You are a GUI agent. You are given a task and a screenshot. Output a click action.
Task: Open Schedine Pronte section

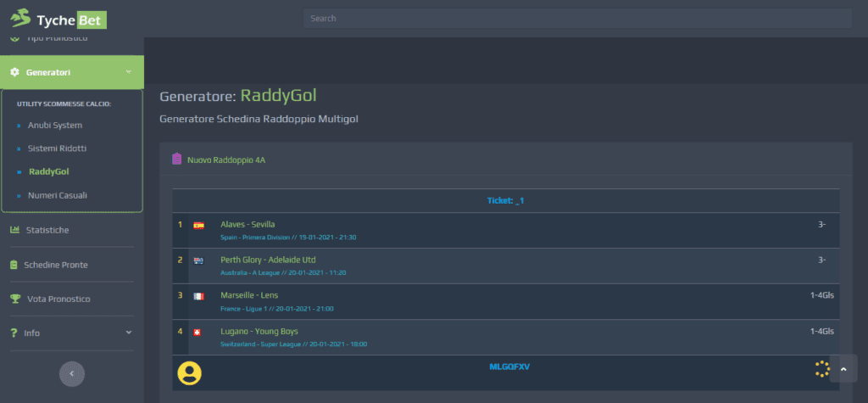click(56, 265)
